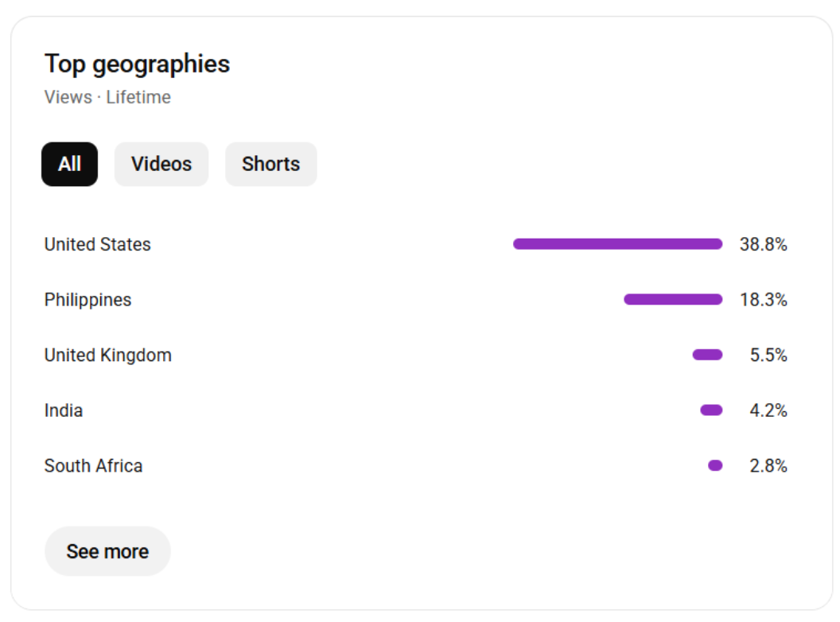The height and width of the screenshot is (622, 840).
Task: Click the South Africa country label
Action: pyautogui.click(x=93, y=465)
